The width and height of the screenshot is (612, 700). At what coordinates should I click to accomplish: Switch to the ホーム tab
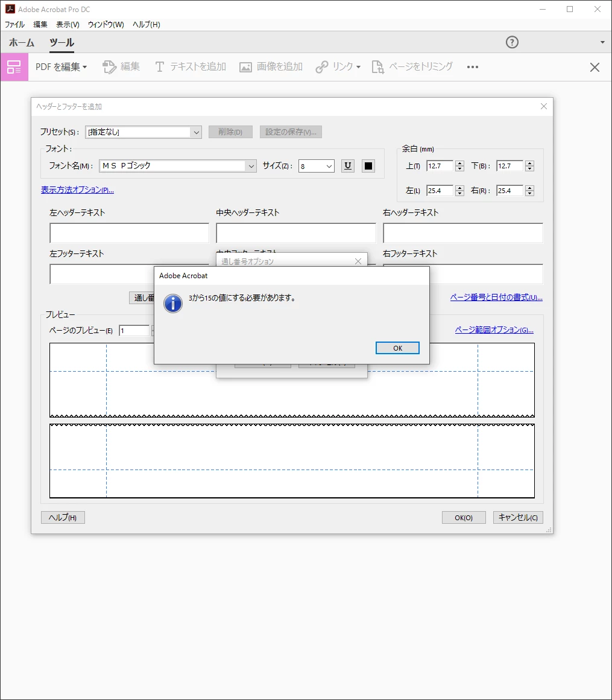pyautogui.click(x=22, y=42)
